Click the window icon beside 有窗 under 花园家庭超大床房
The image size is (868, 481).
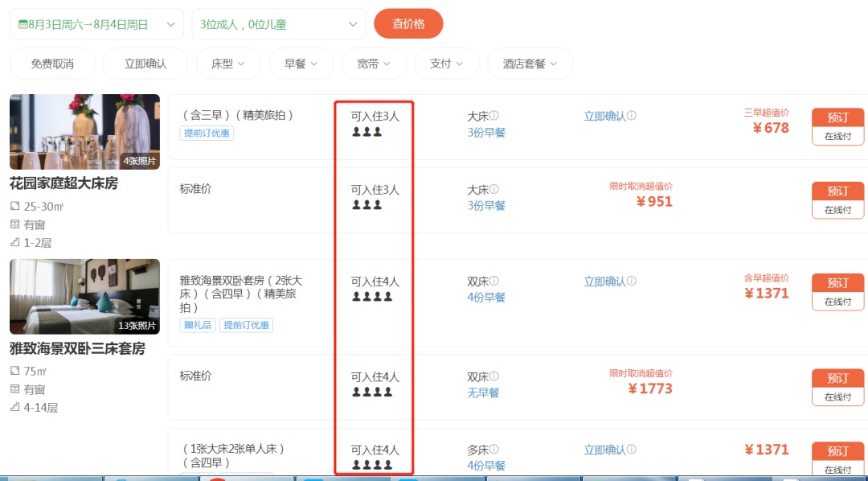coord(14,224)
